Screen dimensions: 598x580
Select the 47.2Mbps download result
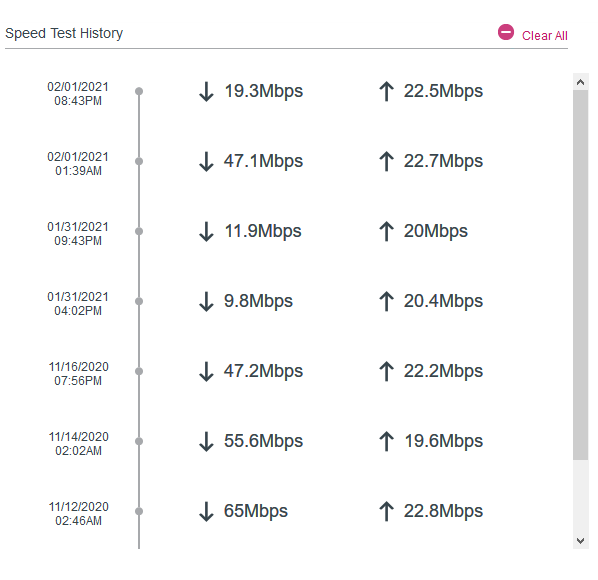tap(263, 371)
